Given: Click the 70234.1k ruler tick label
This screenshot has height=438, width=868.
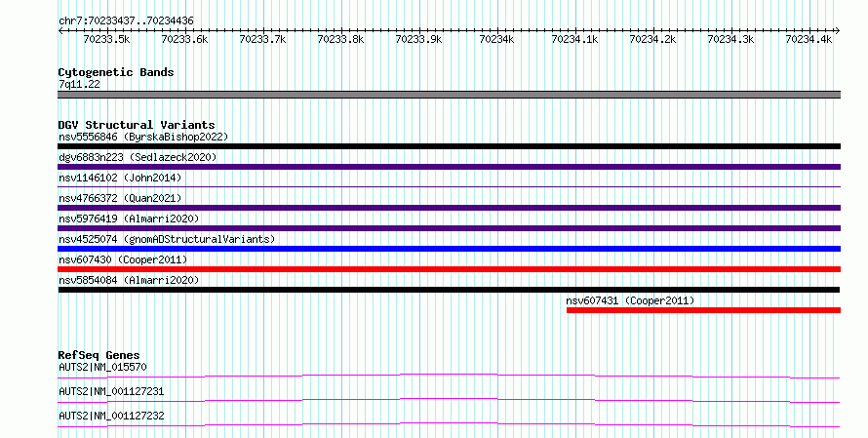Looking at the screenshot, I should [x=575, y=39].
